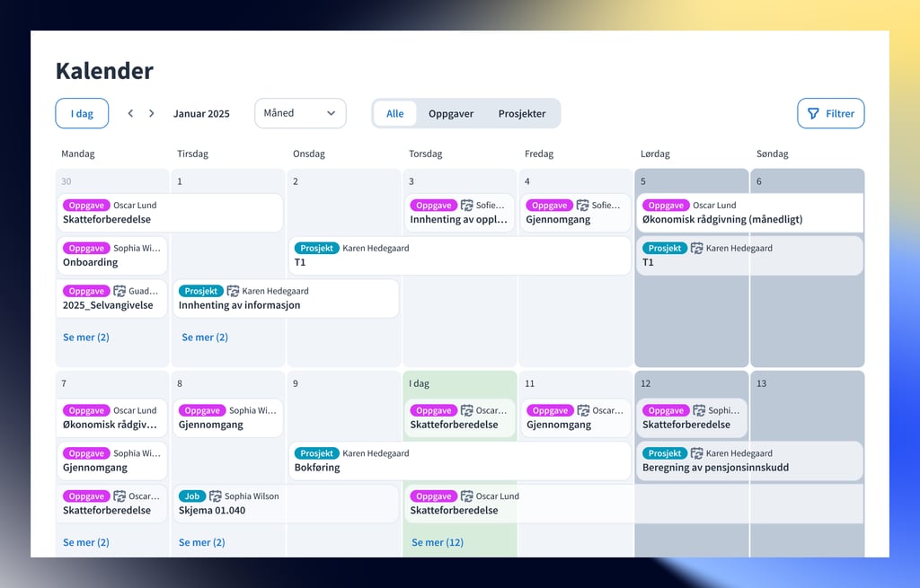Click recurring icon on Skjema 01.040 job
The width and height of the screenshot is (920, 588).
point(216,496)
